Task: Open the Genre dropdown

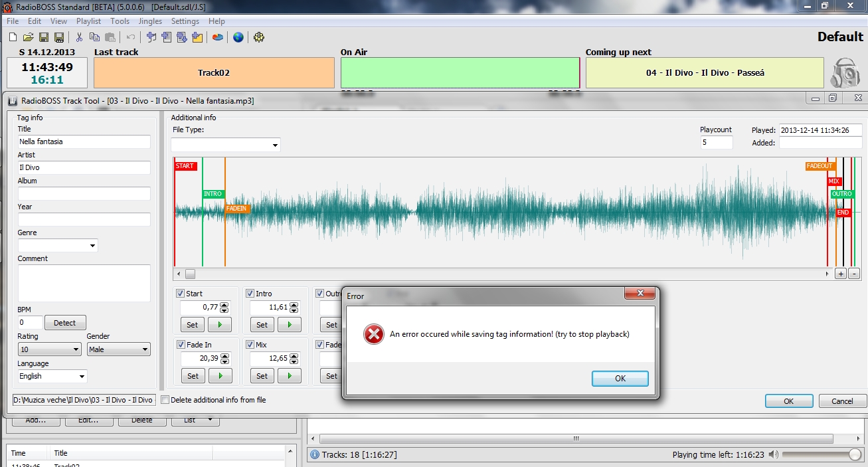Action: click(x=92, y=246)
